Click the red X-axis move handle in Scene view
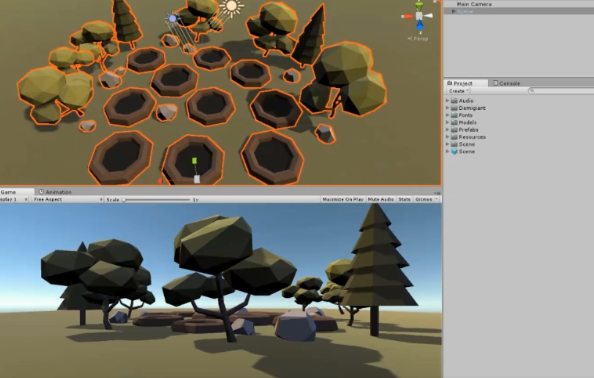The width and height of the screenshot is (594, 378). point(160,181)
